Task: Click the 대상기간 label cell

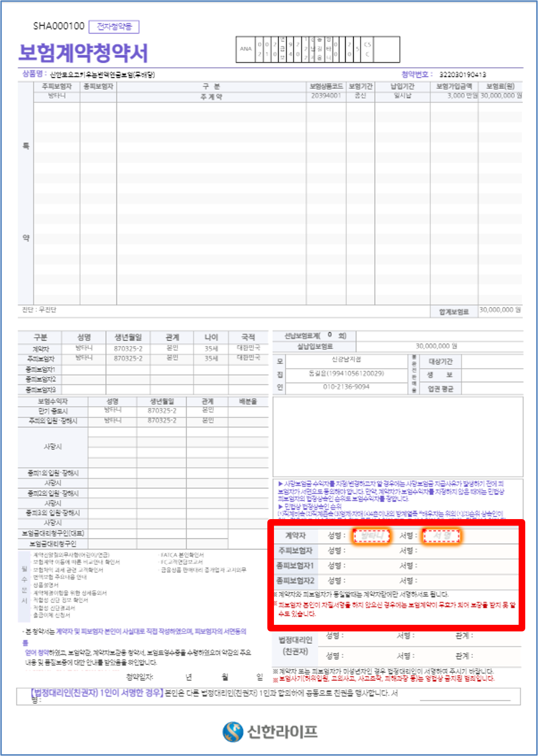Action: tap(440, 361)
